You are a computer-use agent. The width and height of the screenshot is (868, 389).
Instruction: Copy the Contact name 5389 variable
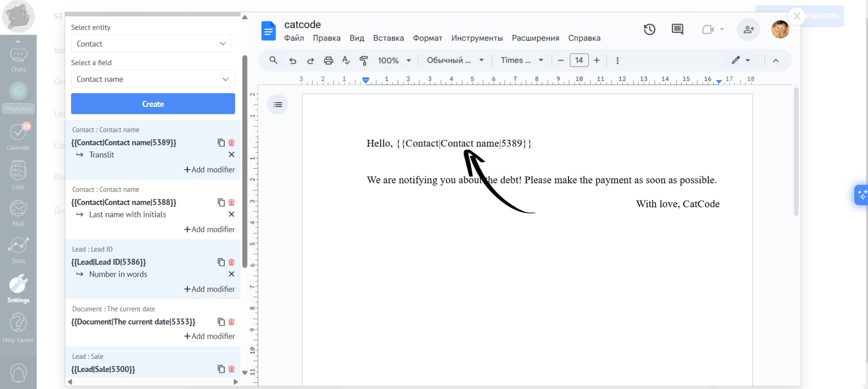221,143
